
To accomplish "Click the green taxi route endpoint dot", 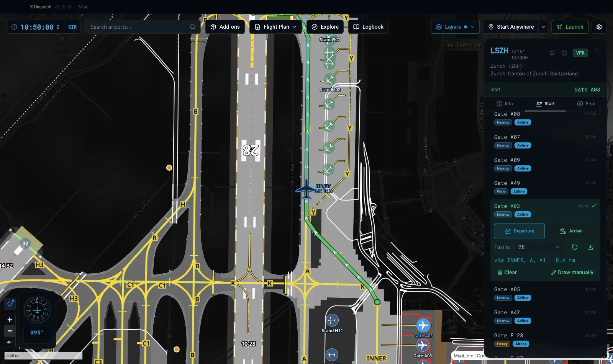I will click(377, 302).
